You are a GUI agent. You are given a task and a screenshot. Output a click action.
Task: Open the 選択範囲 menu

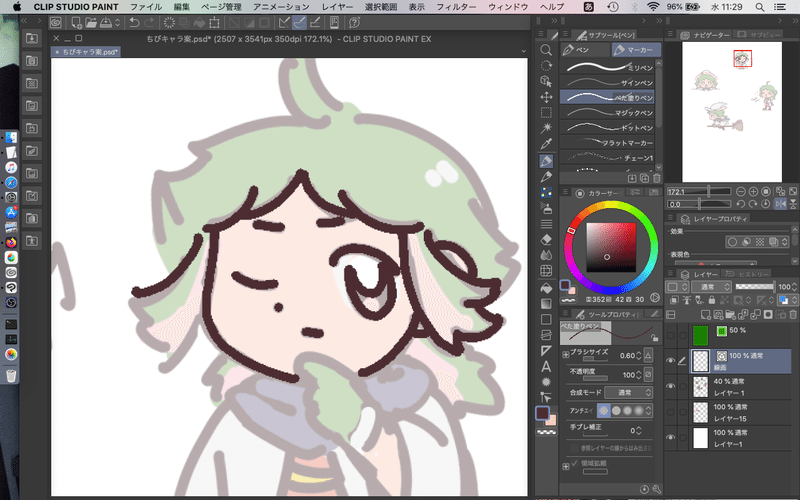381,7
